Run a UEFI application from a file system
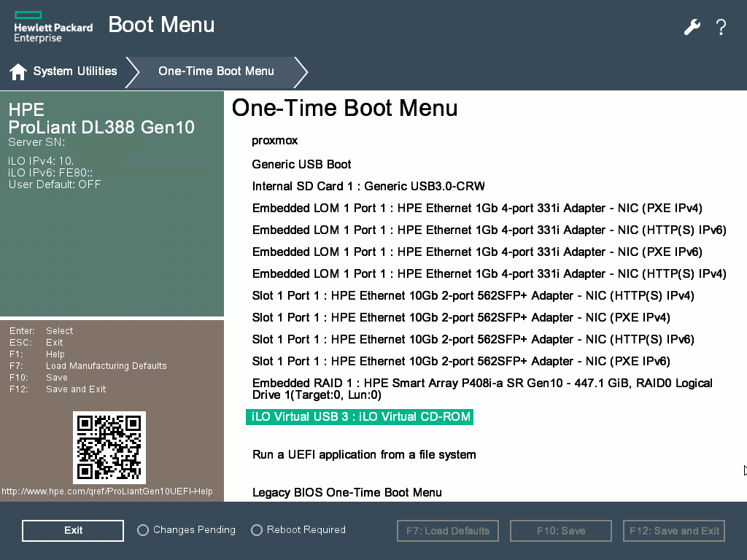 point(364,455)
